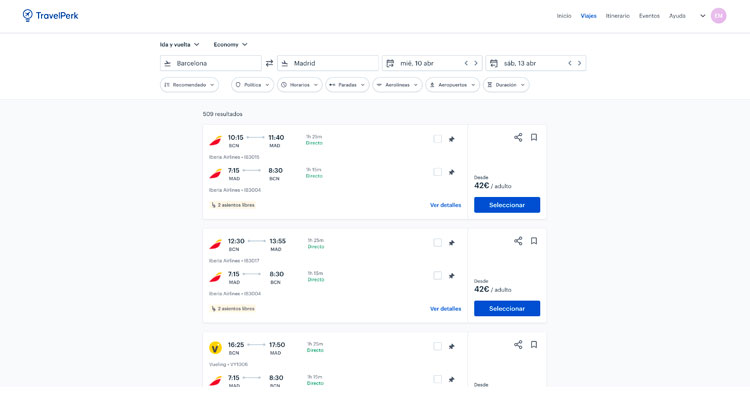
Task: Go to next day for return date
Action: (x=579, y=63)
